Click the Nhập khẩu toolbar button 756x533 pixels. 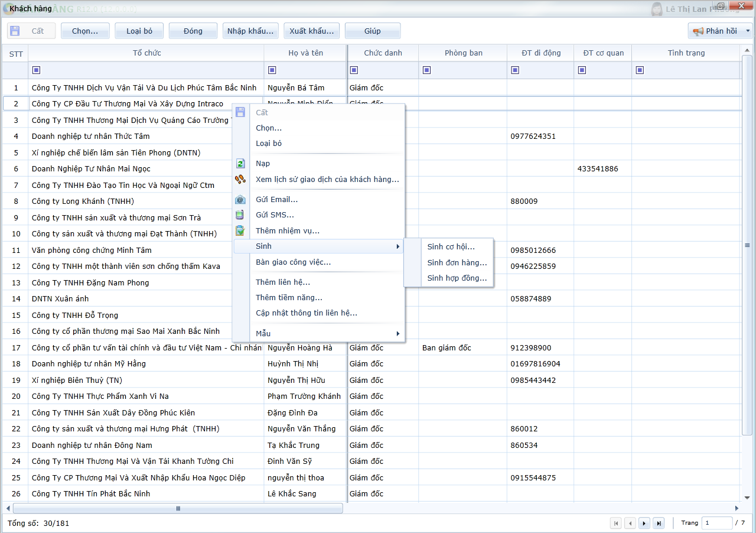click(250, 31)
